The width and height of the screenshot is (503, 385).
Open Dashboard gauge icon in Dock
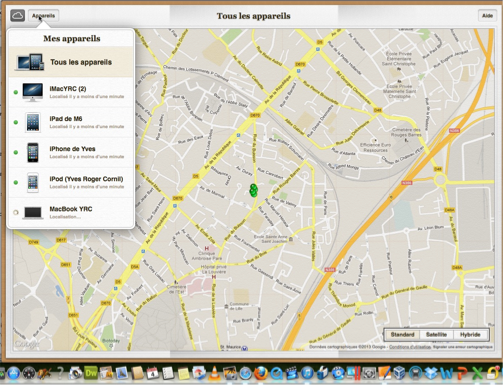29,374
